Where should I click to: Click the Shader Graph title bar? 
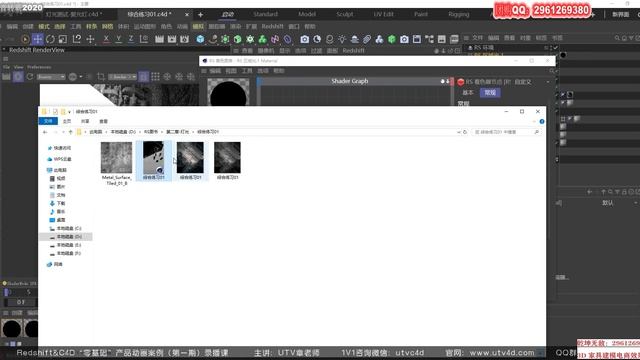point(350,81)
